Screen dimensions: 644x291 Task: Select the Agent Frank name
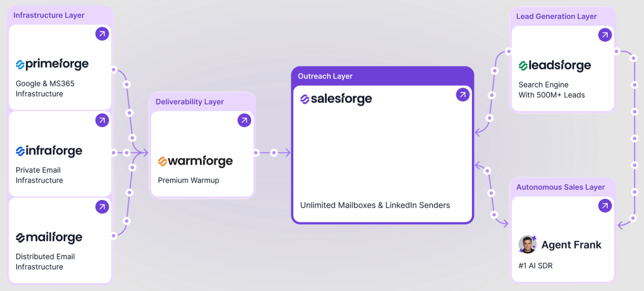pos(571,245)
